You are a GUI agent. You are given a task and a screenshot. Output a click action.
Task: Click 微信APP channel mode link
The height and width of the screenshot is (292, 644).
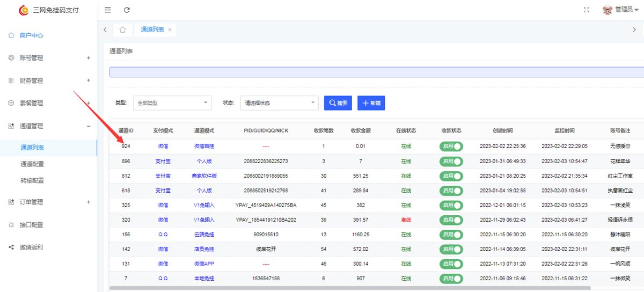(204, 264)
